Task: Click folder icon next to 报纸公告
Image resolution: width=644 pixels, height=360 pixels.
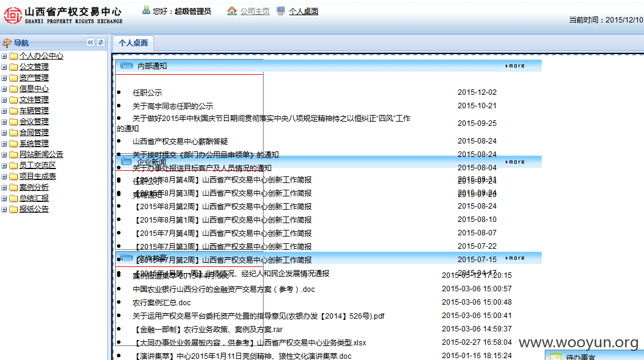Action: (x=13, y=209)
